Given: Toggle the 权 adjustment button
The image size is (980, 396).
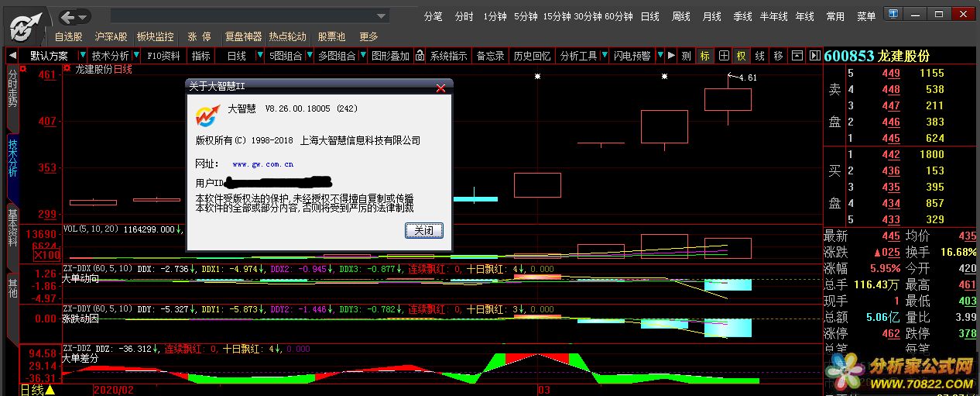Looking at the screenshot, I should 741,56.
